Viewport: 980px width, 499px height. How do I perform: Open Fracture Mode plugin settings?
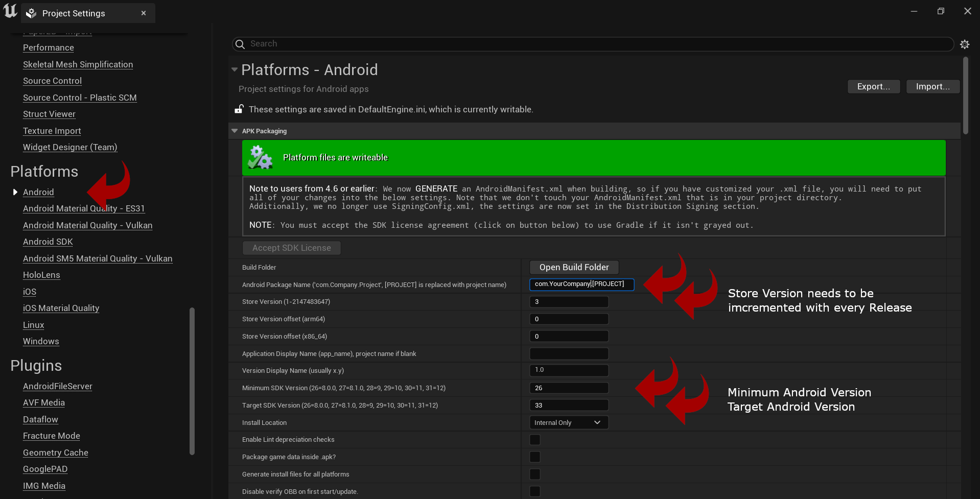point(52,436)
